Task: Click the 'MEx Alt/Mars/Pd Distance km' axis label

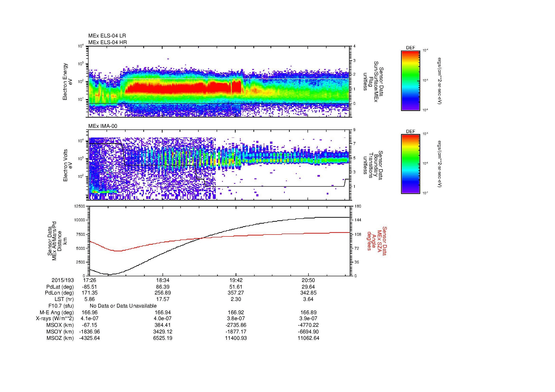Action: tap(57, 240)
